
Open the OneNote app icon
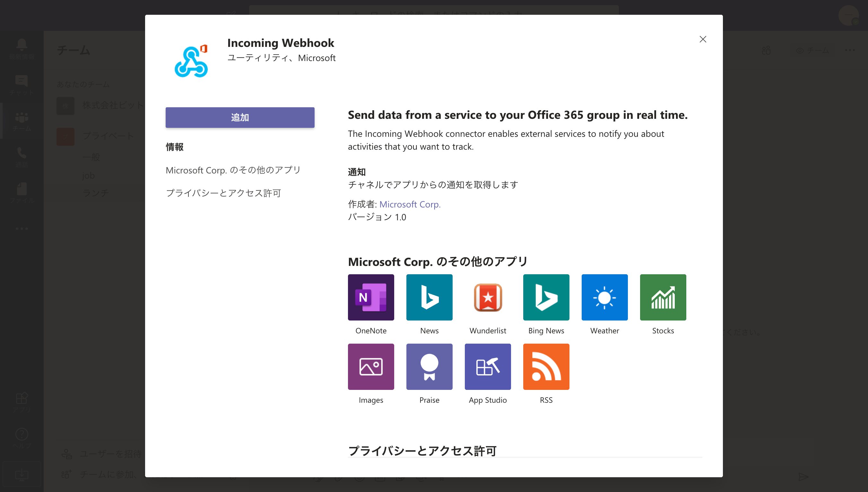[371, 297]
